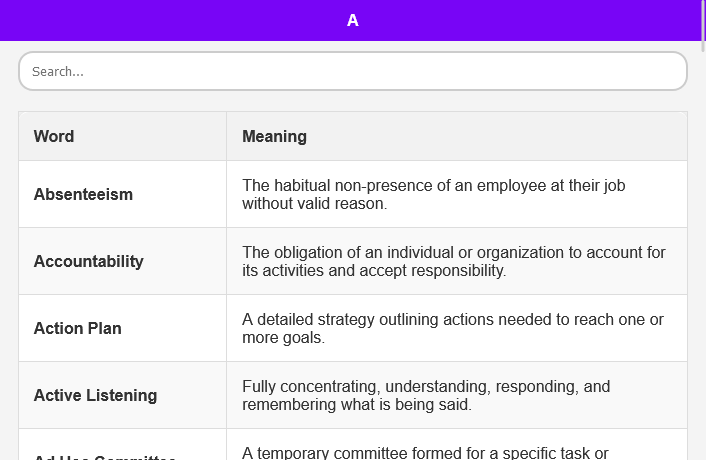Click the phrase 'remembering what is being said.'
706x460 pixels.
357,405
